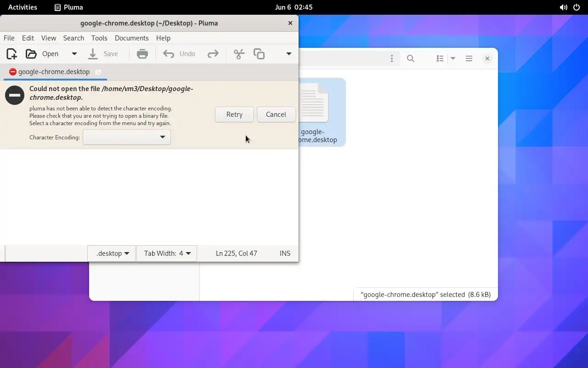Viewport: 588px width, 368px height.
Task: Click the three-dot menu in Files path bar
Action: [x=392, y=58]
